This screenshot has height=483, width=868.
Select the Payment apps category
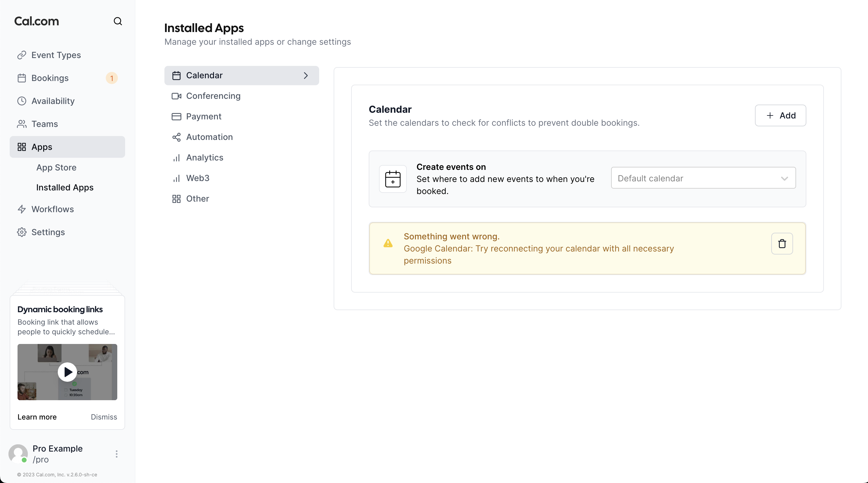click(203, 117)
